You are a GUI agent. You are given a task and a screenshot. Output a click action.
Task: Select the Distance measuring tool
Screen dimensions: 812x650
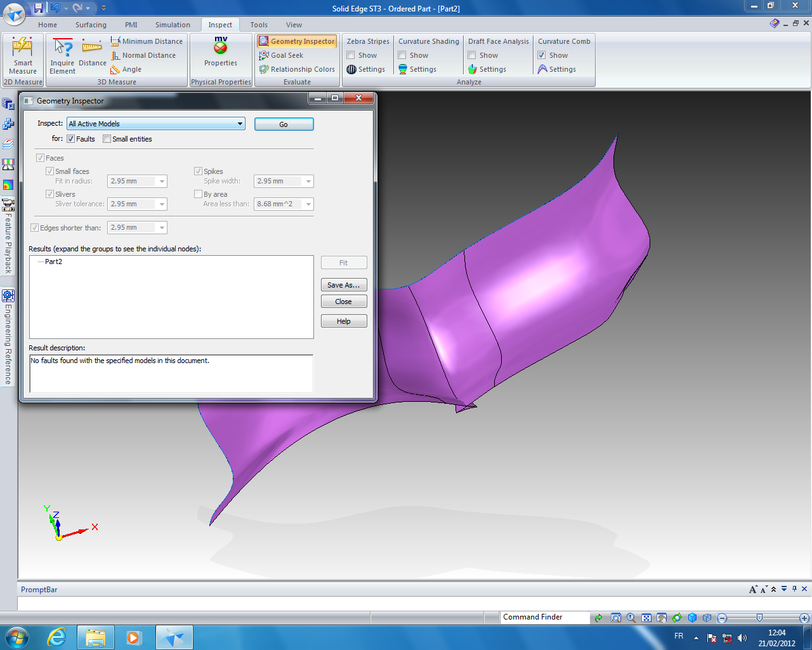coord(92,53)
